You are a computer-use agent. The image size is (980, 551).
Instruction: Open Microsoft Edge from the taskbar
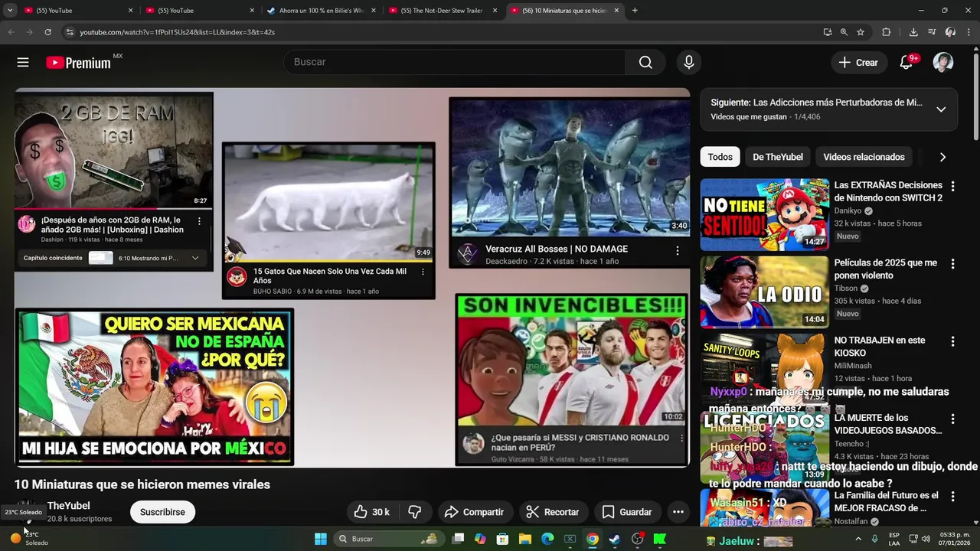click(x=547, y=539)
